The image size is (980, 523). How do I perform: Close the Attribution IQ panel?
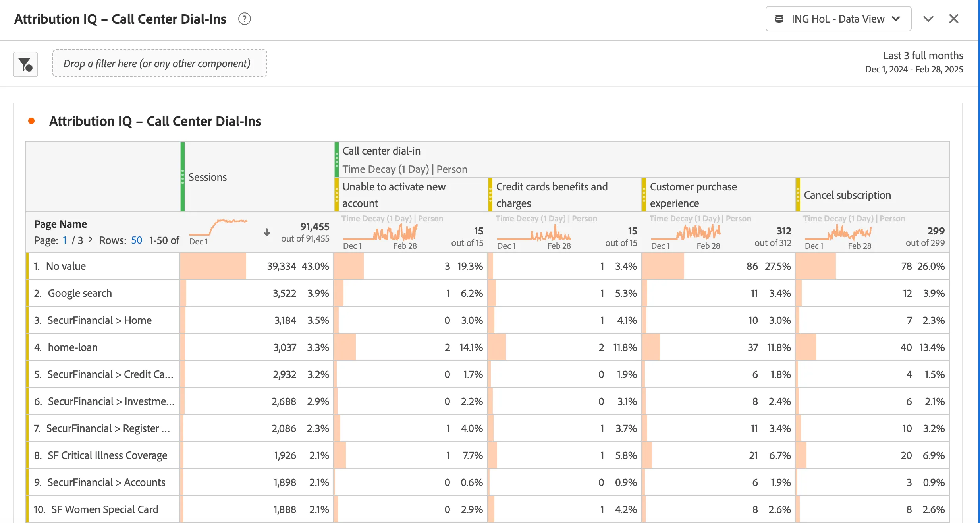[x=954, y=19]
